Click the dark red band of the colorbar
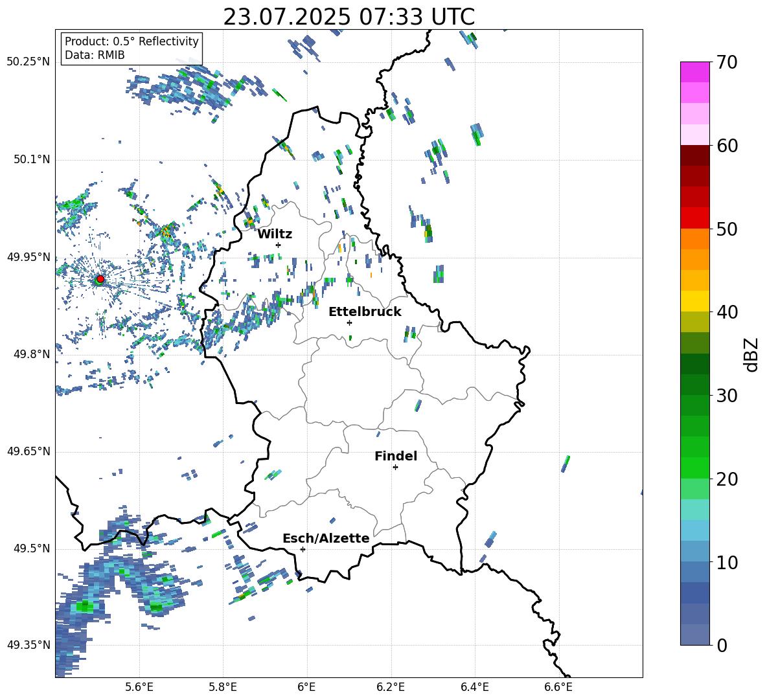This screenshot has width=767, height=700. tap(695, 155)
